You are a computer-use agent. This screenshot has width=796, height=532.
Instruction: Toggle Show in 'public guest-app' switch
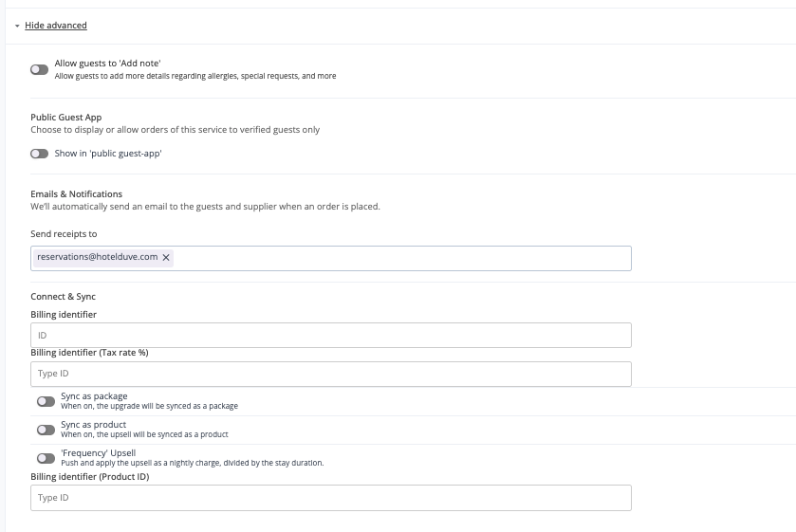[x=39, y=154]
